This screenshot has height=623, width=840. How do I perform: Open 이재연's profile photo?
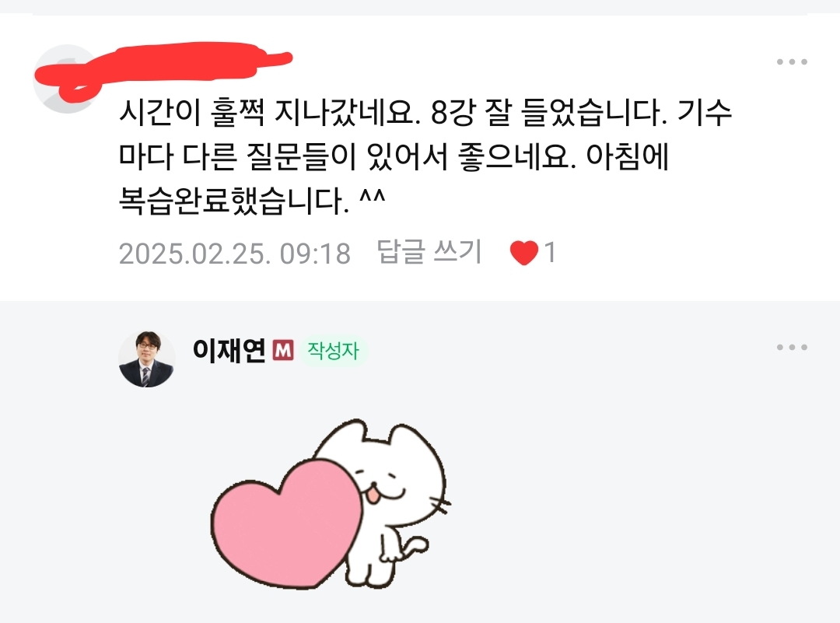point(147,359)
